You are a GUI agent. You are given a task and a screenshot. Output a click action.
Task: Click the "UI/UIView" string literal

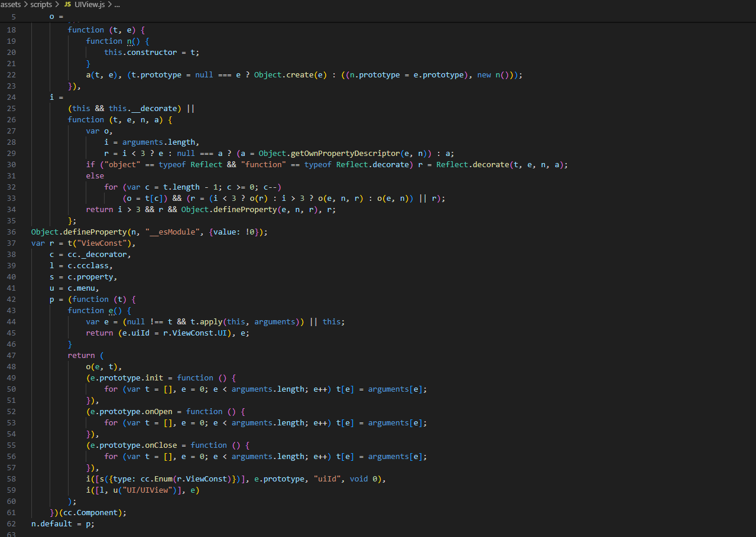(x=147, y=490)
